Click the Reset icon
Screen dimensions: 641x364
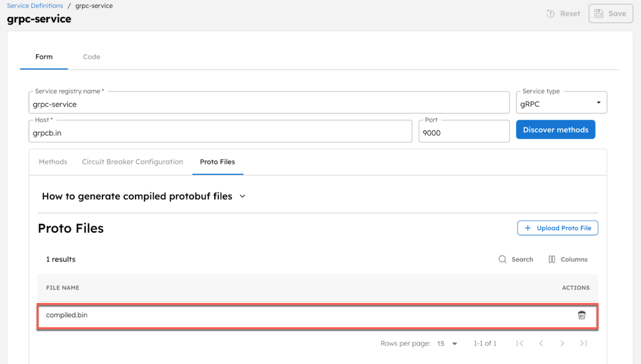coord(550,13)
